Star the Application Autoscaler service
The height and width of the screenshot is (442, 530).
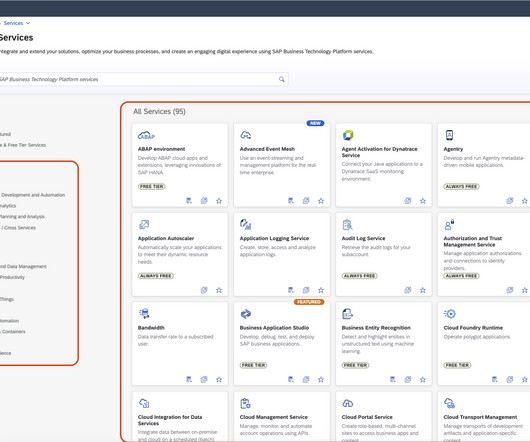[219, 290]
